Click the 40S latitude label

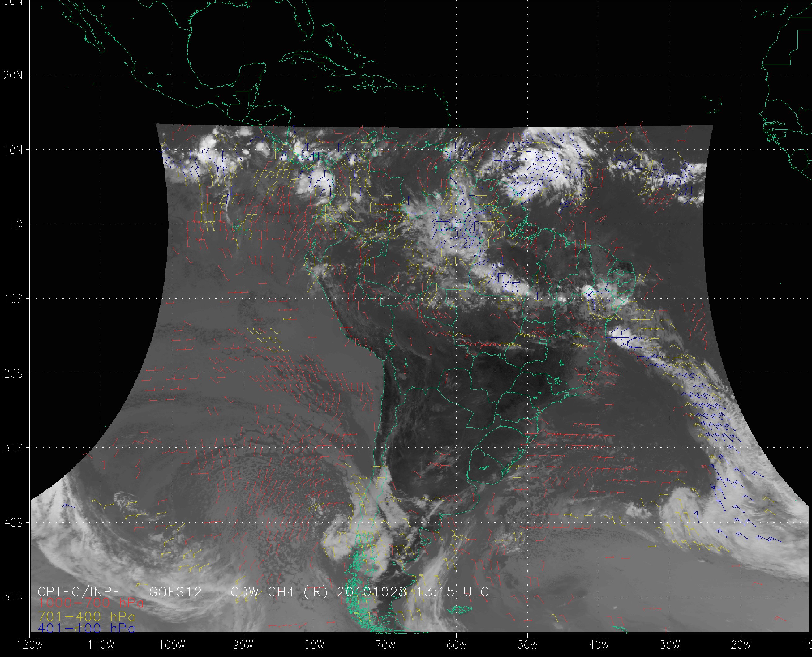13,523
